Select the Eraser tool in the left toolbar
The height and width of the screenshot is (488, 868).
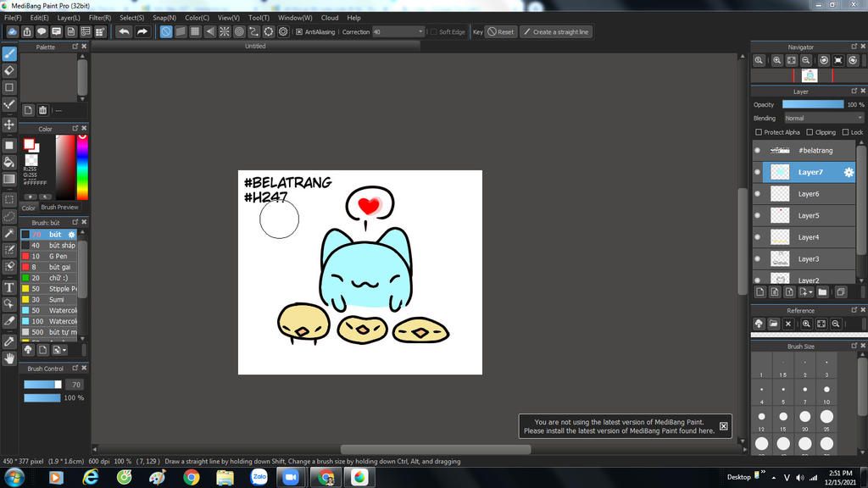[x=9, y=70]
